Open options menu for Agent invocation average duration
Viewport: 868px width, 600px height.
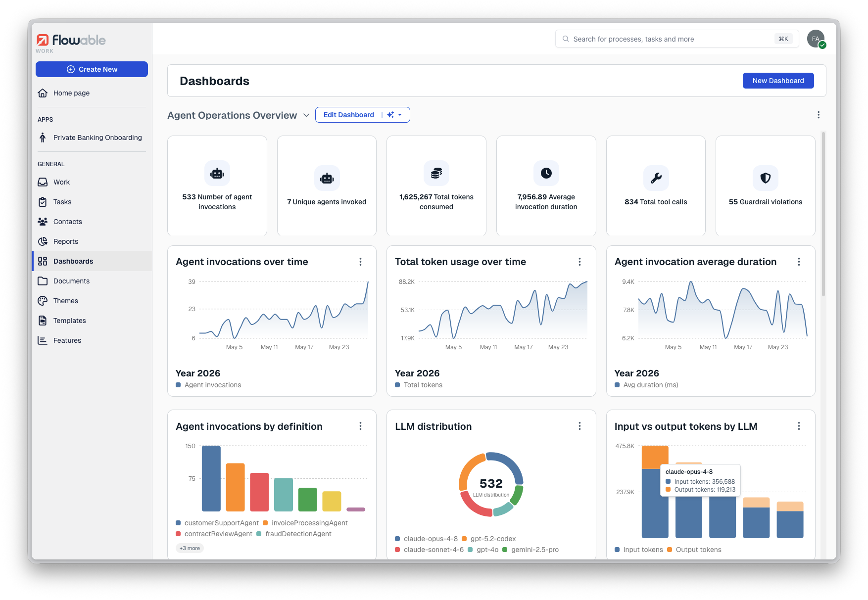(799, 262)
